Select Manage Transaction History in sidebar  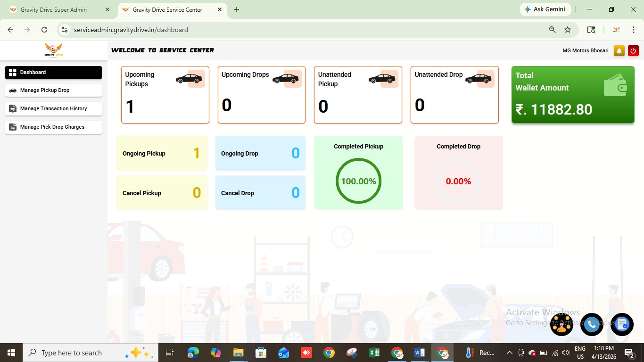tap(53, 108)
